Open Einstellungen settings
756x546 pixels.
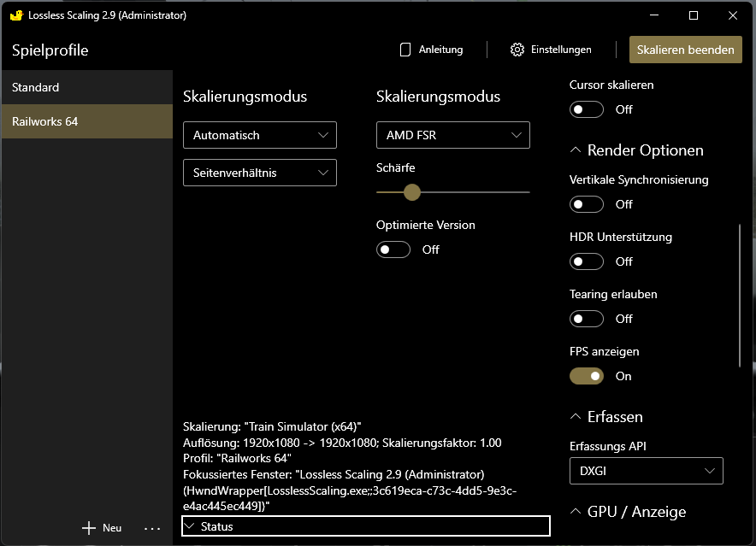pos(551,50)
